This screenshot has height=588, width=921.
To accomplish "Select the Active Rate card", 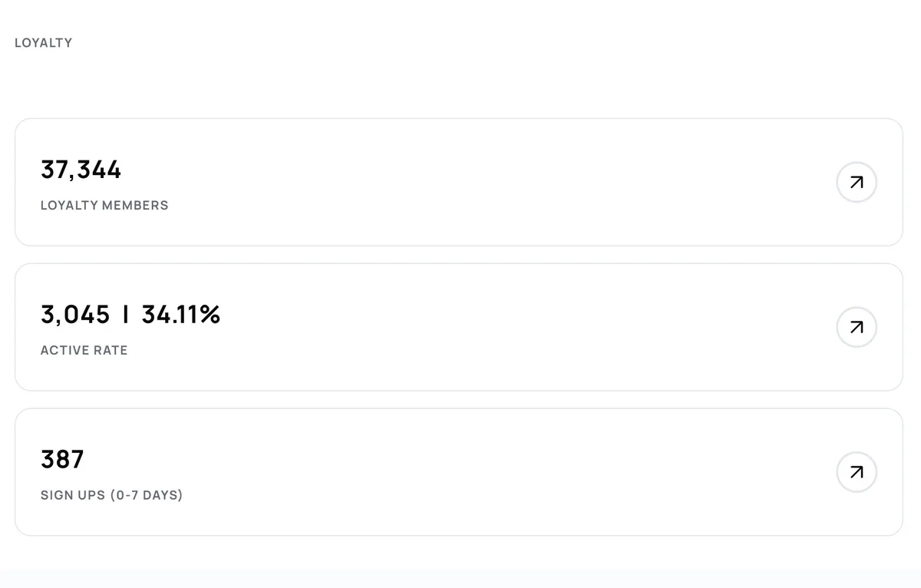I will tap(460, 327).
